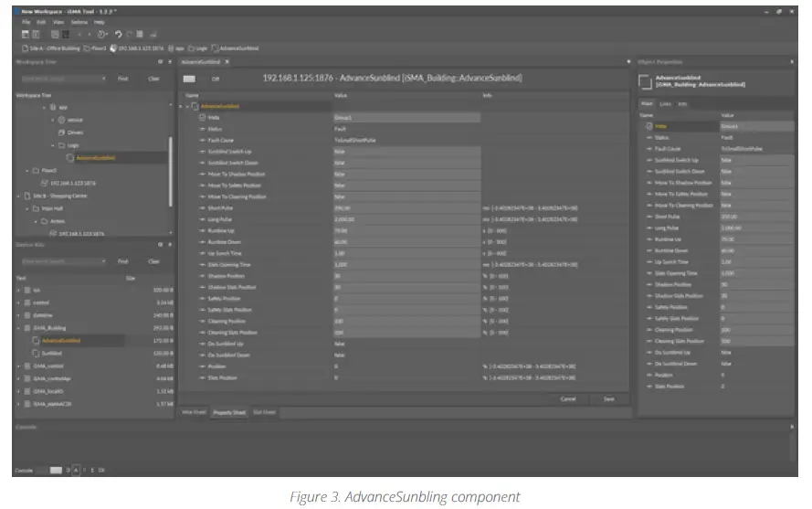Expand the iSMA_localIO kit in Device Kits
The height and width of the screenshot is (509, 812).
(19, 391)
